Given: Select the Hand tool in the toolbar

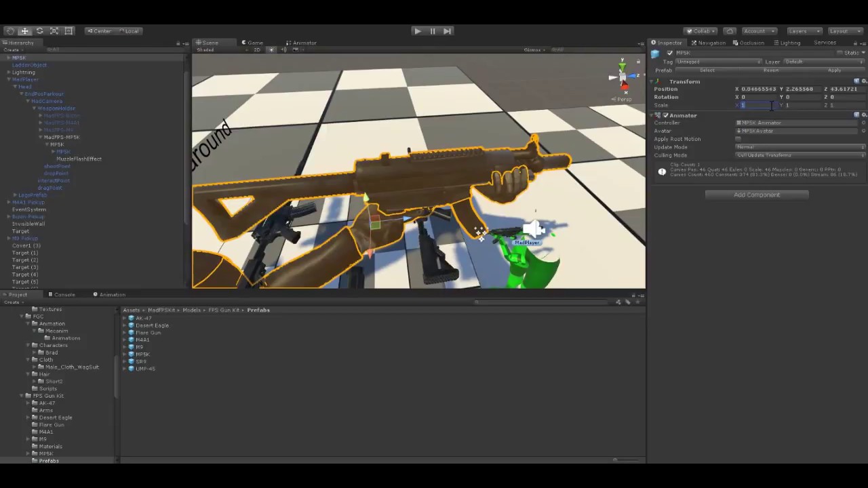Looking at the screenshot, I should (x=10, y=31).
